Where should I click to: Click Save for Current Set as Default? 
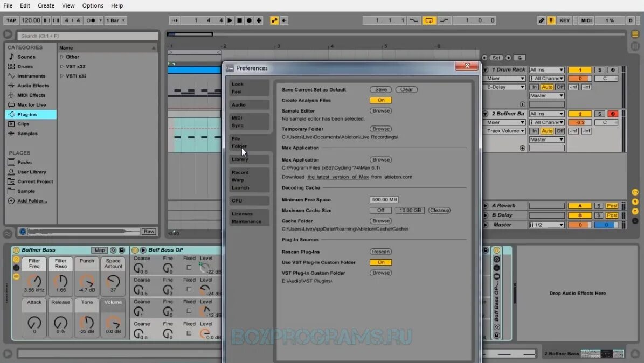[380, 89]
